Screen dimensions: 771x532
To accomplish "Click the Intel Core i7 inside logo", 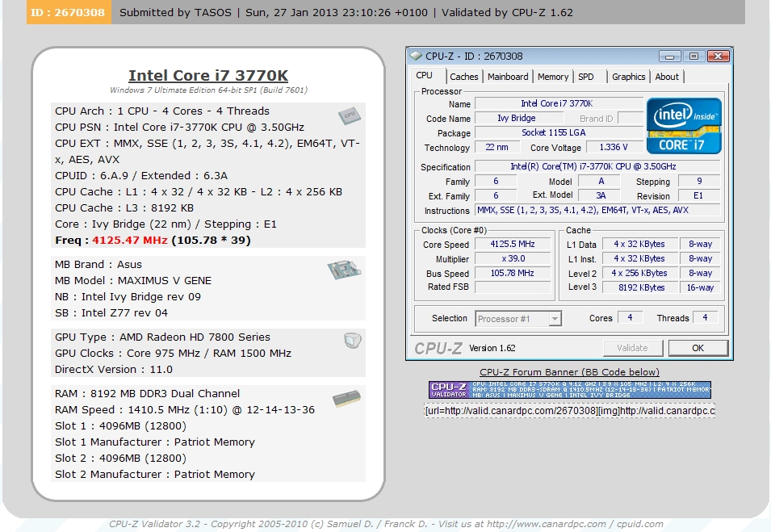I will pos(684,126).
